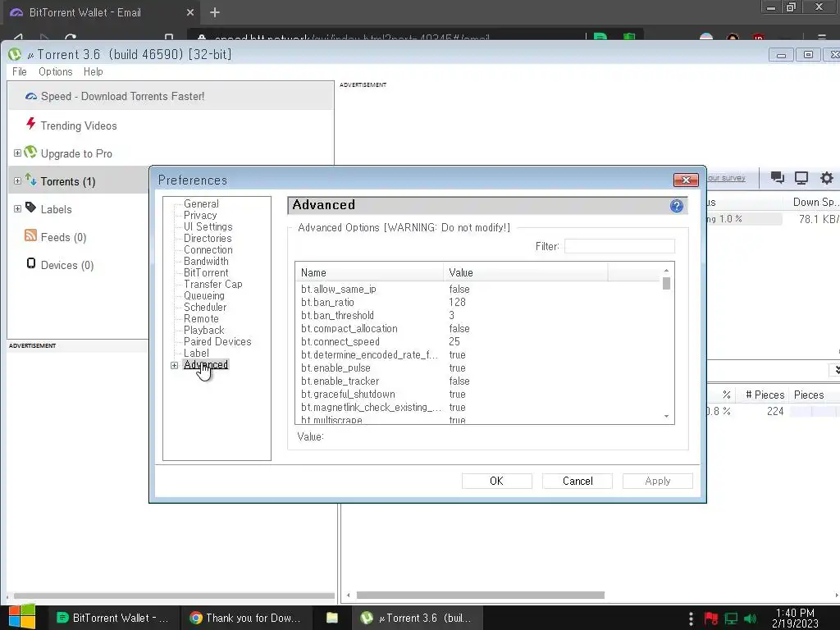This screenshot has height=630, width=840.
Task: Open Windows Start button
Action: point(22,617)
